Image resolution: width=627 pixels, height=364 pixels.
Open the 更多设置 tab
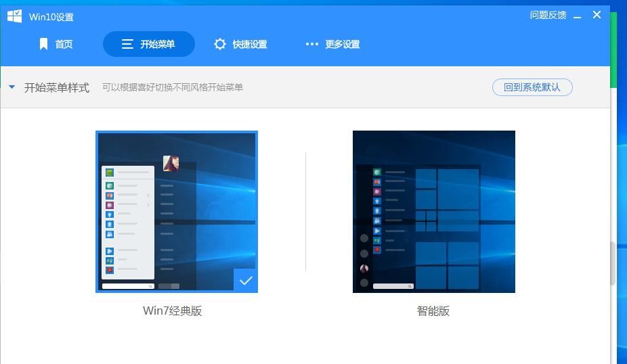click(x=332, y=44)
